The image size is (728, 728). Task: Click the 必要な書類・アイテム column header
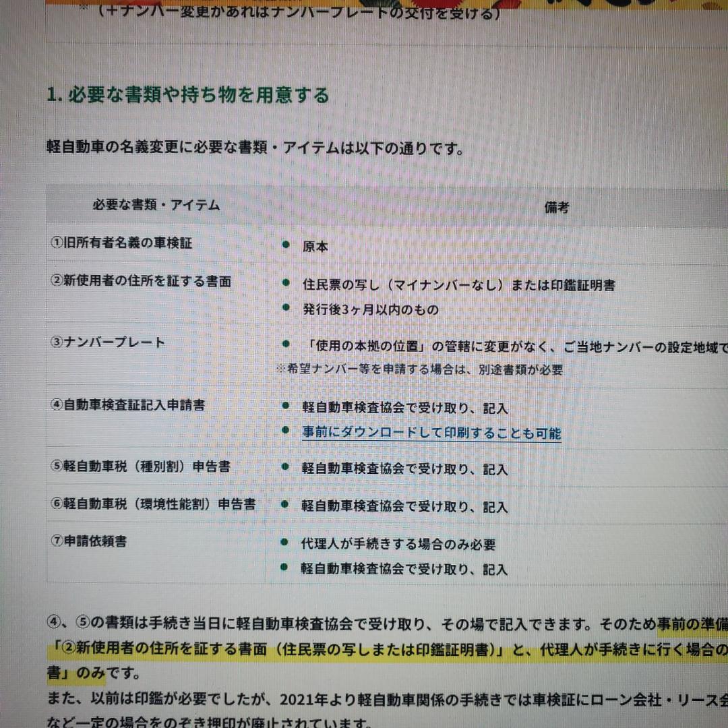pyautogui.click(x=156, y=206)
